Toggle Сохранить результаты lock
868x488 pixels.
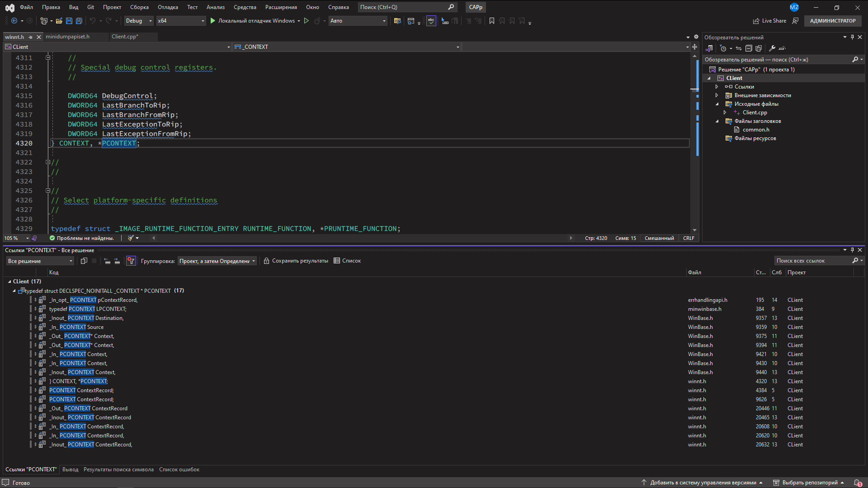tap(267, 261)
